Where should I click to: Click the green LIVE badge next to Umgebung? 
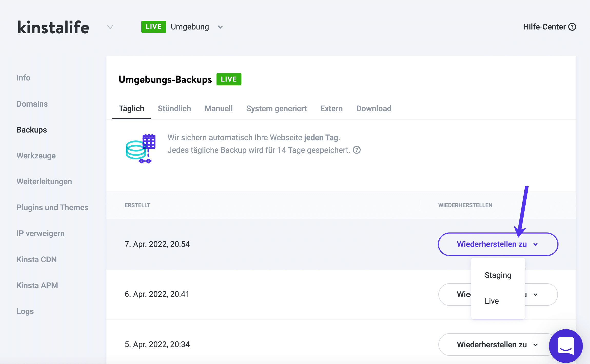point(153,26)
